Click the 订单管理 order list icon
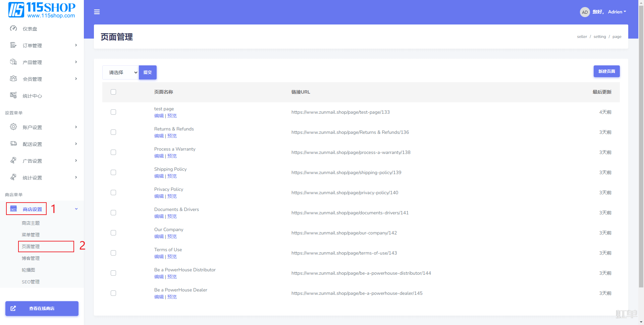644x325 pixels. [13, 45]
